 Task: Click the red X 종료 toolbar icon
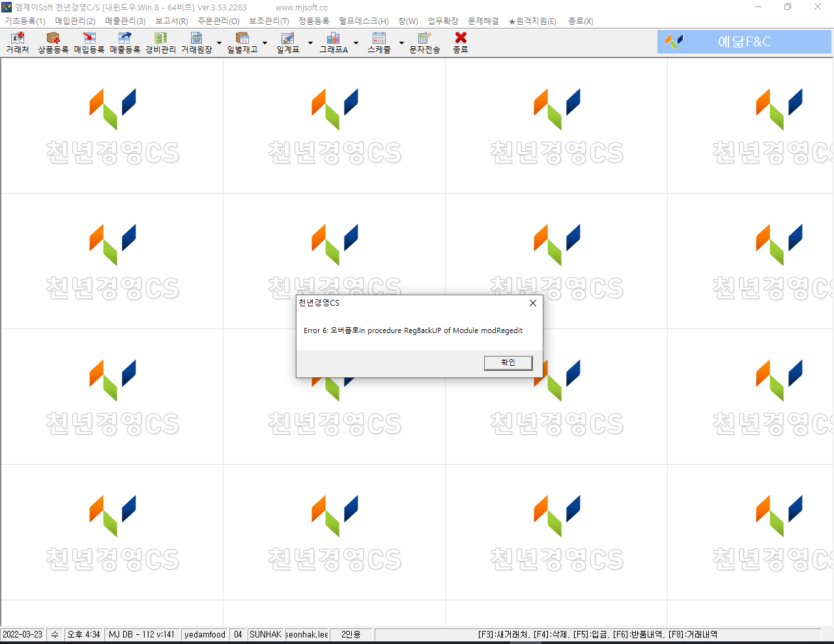coord(461,43)
